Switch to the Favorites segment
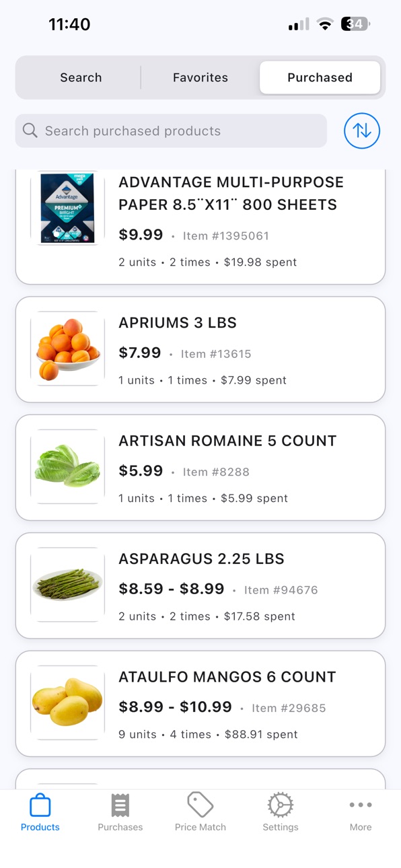The image size is (401, 868). click(x=200, y=77)
